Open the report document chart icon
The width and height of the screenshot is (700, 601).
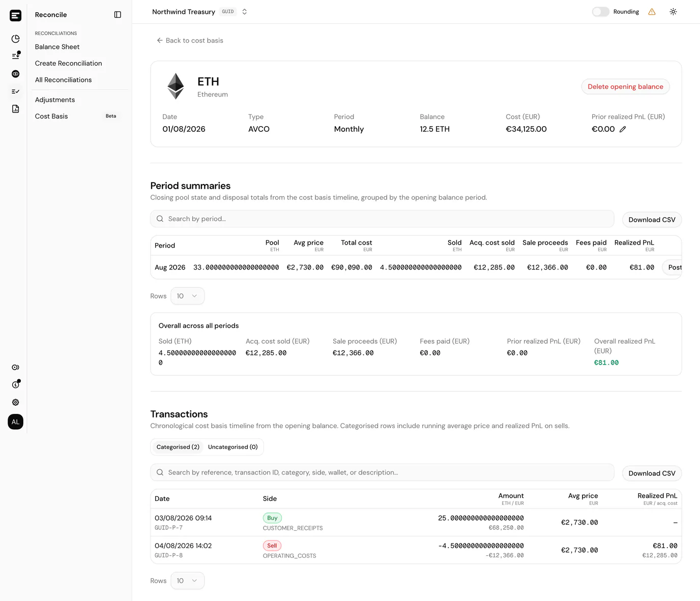point(16,109)
